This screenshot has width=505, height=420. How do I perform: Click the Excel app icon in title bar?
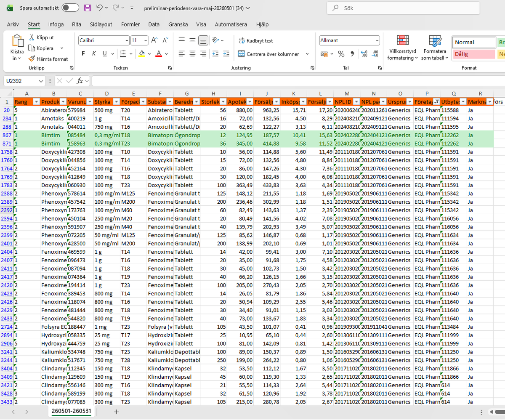10,8
